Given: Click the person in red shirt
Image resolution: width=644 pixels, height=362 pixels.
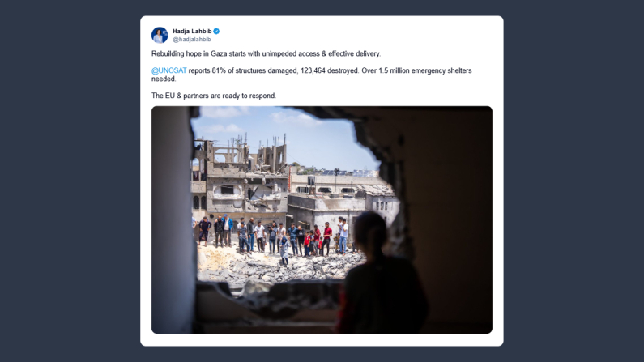Looking at the screenshot, I should click(327, 238).
